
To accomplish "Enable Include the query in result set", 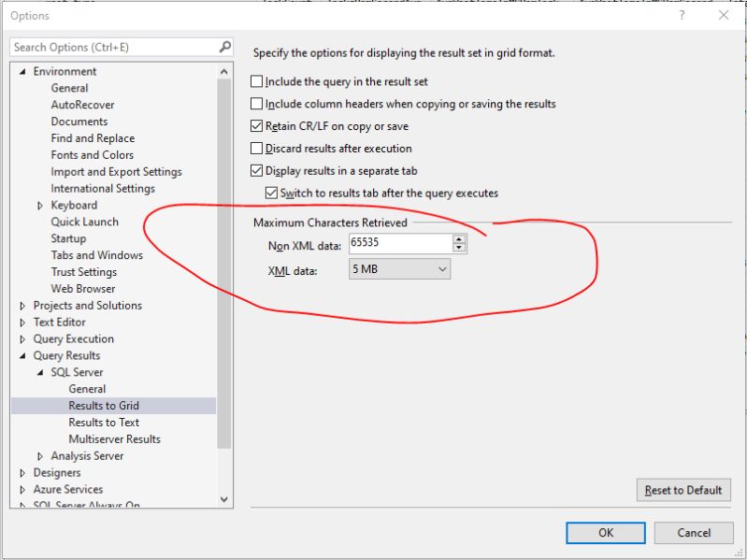I will (256, 81).
